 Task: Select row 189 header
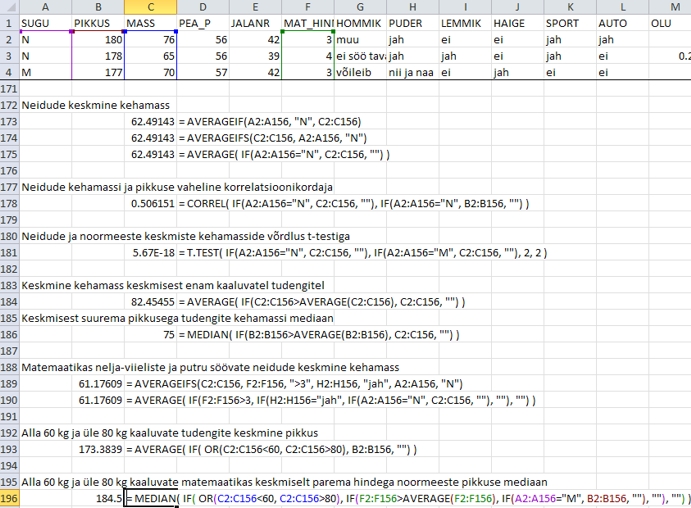pyautogui.click(x=10, y=384)
